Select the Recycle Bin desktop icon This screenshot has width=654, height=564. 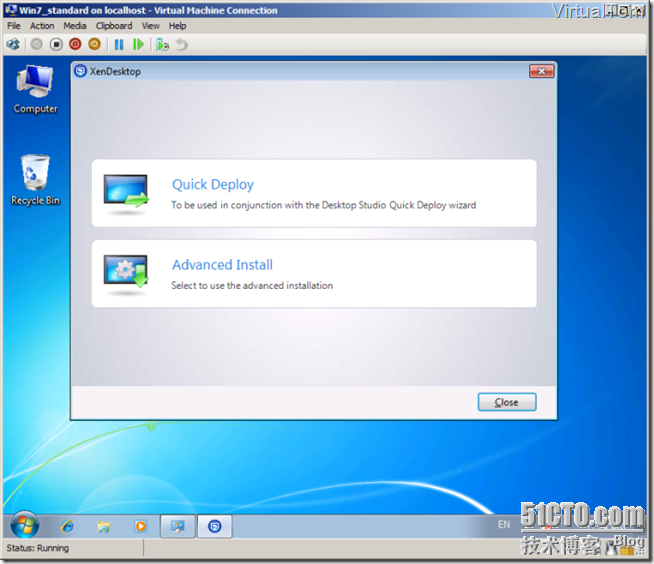click(x=35, y=180)
